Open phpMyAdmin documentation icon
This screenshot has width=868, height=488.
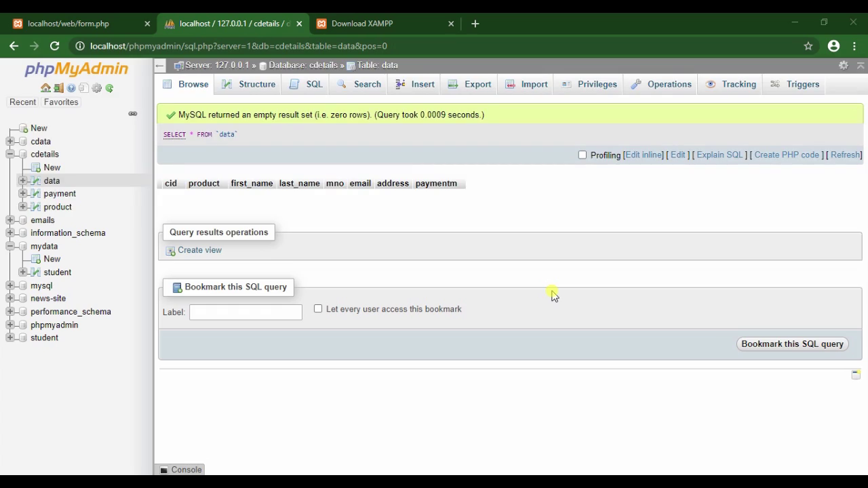(71, 88)
